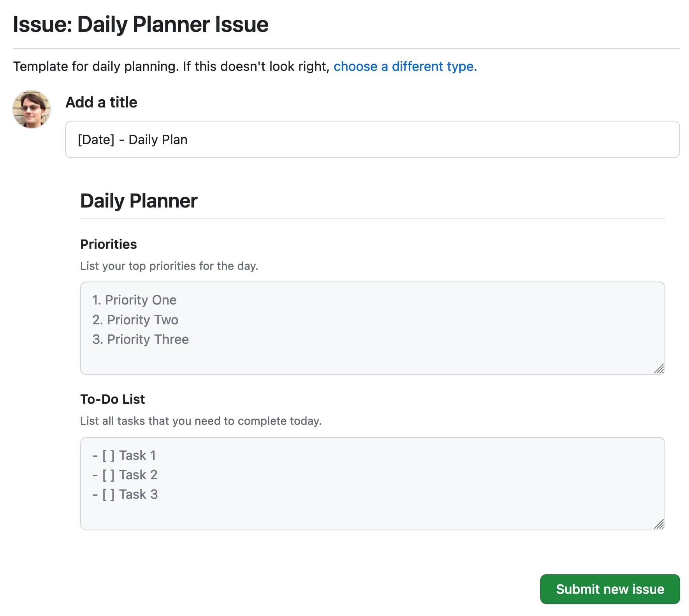Click "List all tasks" description text
This screenshot has width=689, height=616.
tap(200, 421)
